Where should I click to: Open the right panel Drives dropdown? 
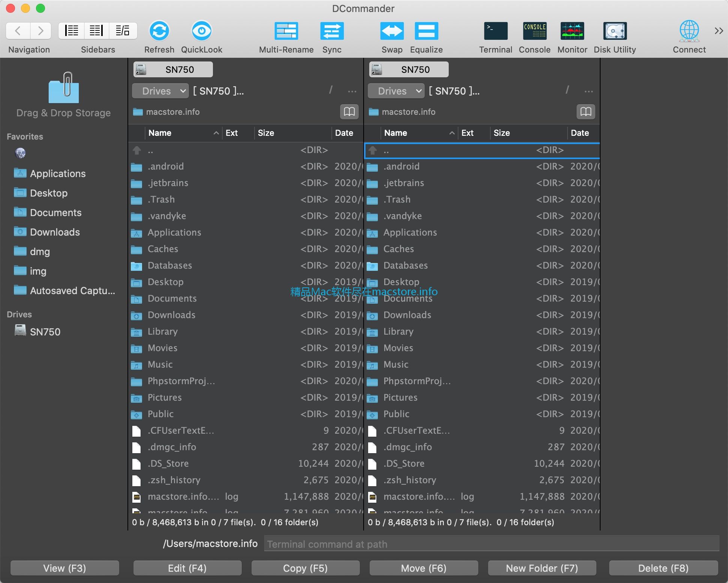(396, 91)
